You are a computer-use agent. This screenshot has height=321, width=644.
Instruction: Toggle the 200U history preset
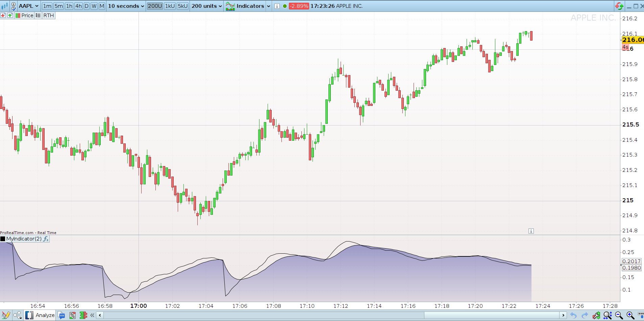pyautogui.click(x=155, y=6)
